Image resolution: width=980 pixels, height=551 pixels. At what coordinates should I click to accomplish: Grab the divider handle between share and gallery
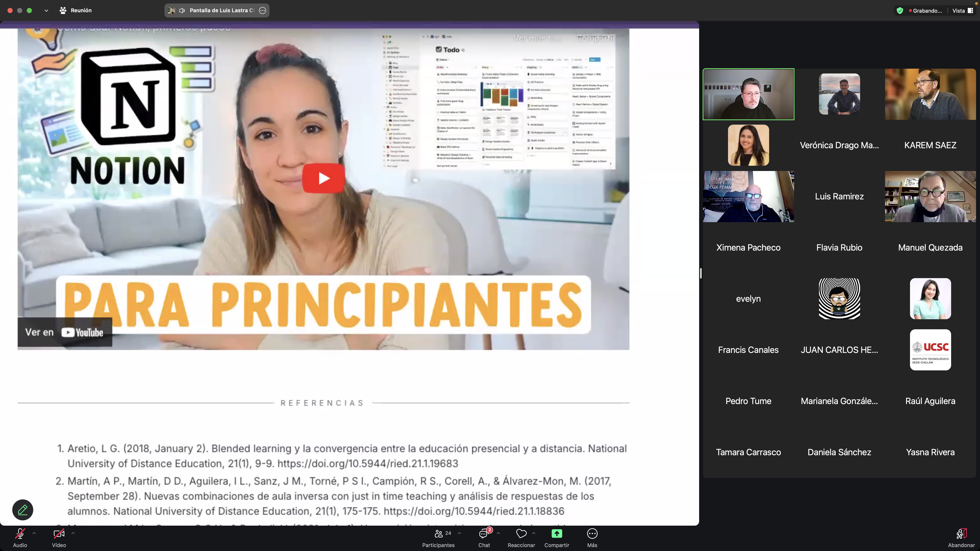(x=701, y=273)
